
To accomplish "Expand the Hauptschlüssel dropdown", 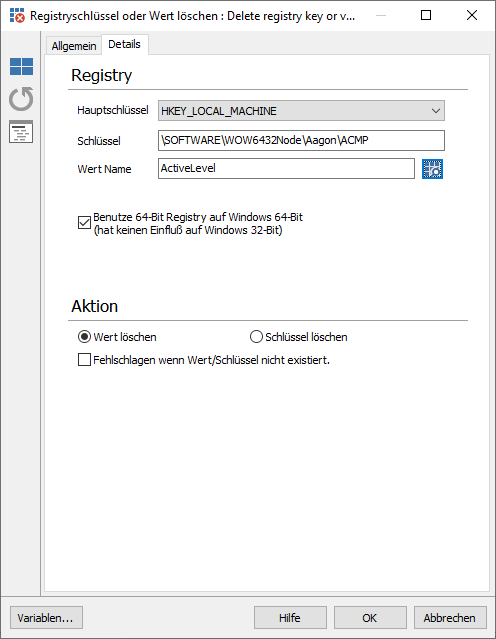I will [x=301, y=111].
